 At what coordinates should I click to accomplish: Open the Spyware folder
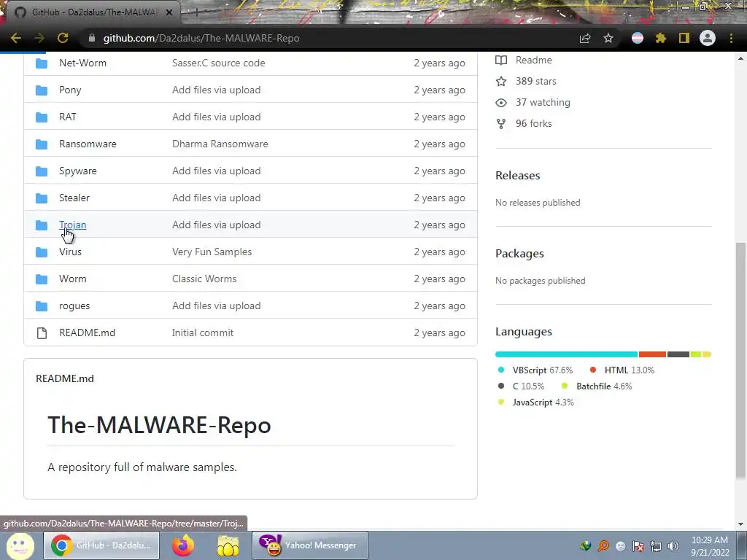tap(77, 171)
